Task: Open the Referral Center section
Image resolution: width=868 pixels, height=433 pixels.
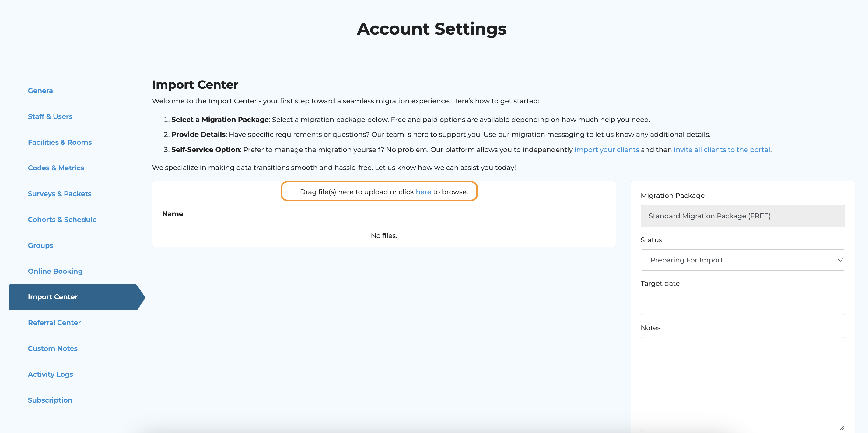Action: click(54, 323)
